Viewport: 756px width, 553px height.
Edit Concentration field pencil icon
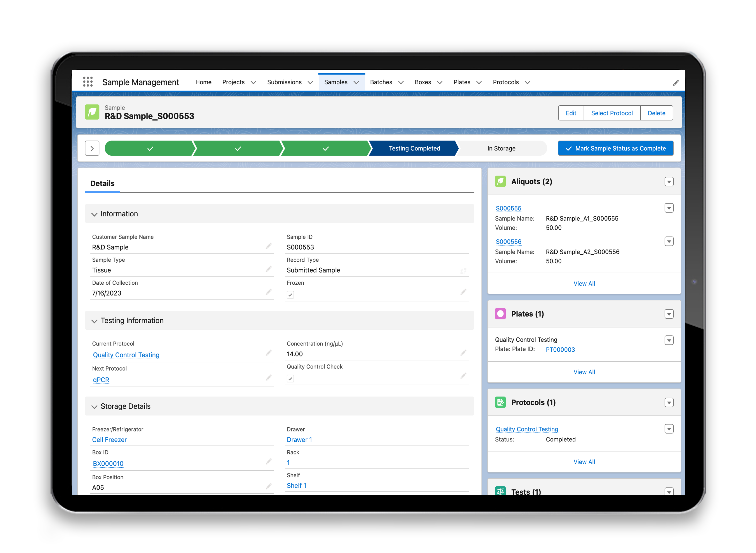click(463, 353)
